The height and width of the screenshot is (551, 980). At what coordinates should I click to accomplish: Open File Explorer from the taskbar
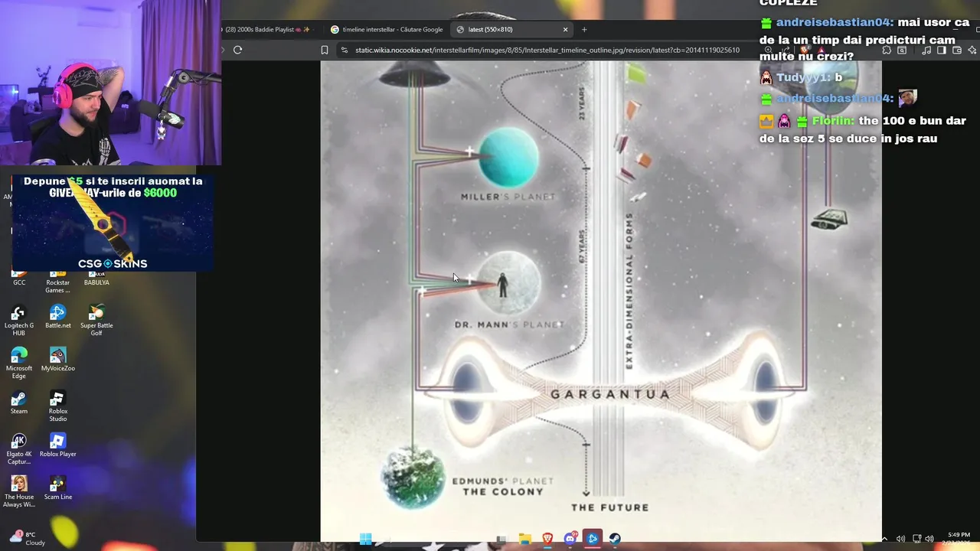[524, 539]
